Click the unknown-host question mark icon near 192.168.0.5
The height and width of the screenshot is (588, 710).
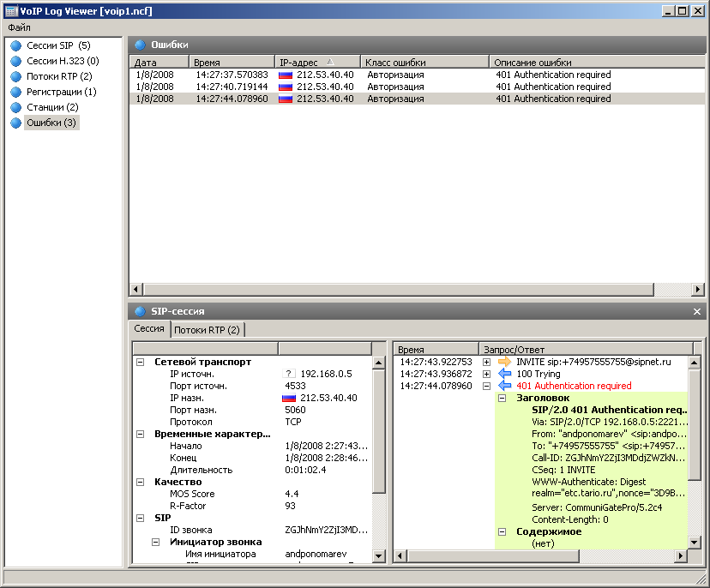[289, 374]
